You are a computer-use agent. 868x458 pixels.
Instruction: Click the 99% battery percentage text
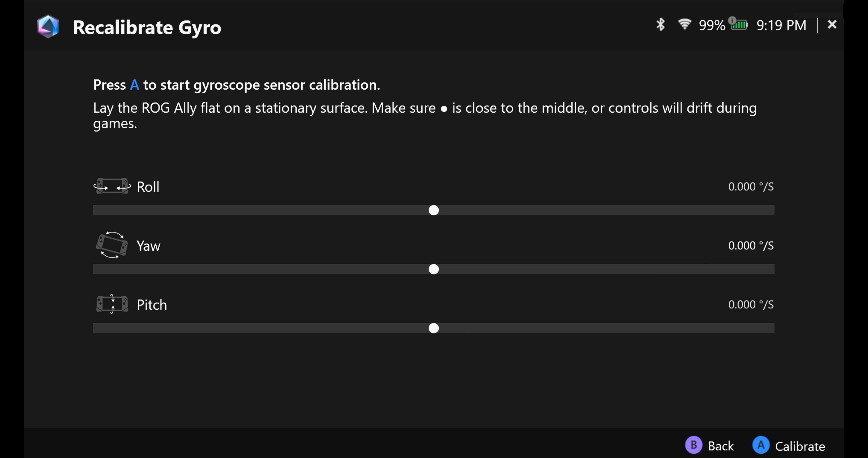click(712, 25)
